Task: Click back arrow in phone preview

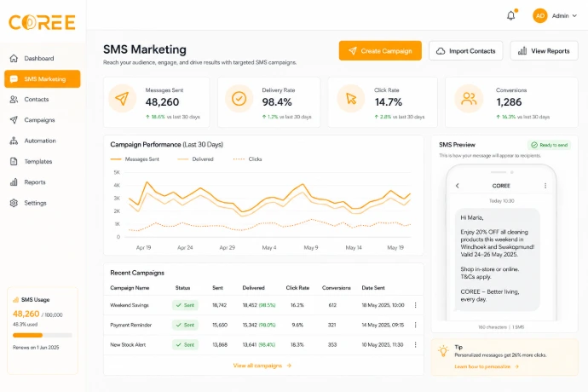Action: 457,186
